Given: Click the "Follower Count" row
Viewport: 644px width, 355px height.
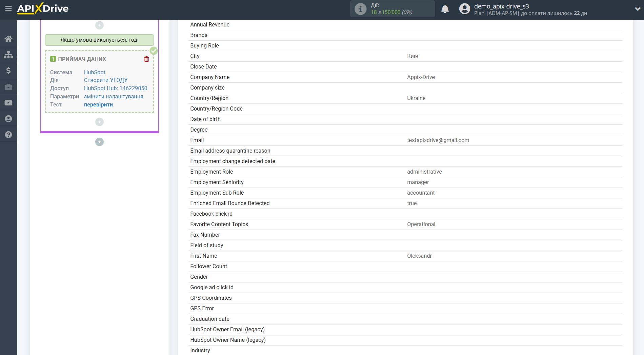Looking at the screenshot, I should 405,266.
